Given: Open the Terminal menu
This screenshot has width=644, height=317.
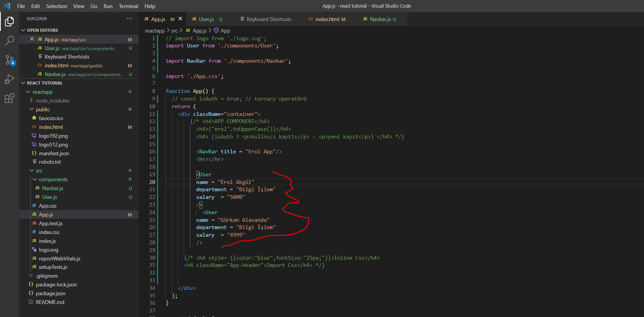Looking at the screenshot, I should pyautogui.click(x=128, y=6).
